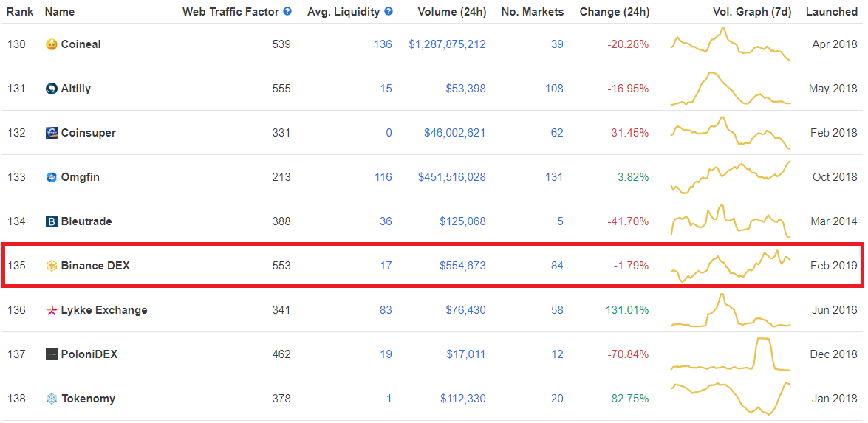Open the Tokenomy exchange link

[x=88, y=399]
